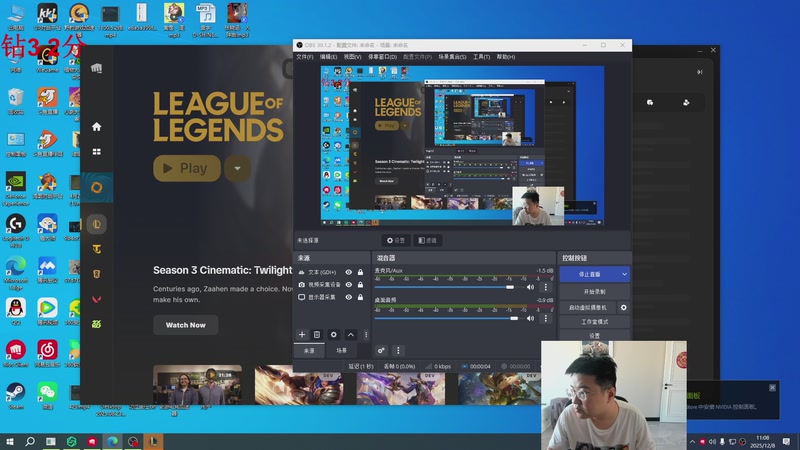Switch to League client taskbar icon
Screen dimensions: 800x450
153,441
